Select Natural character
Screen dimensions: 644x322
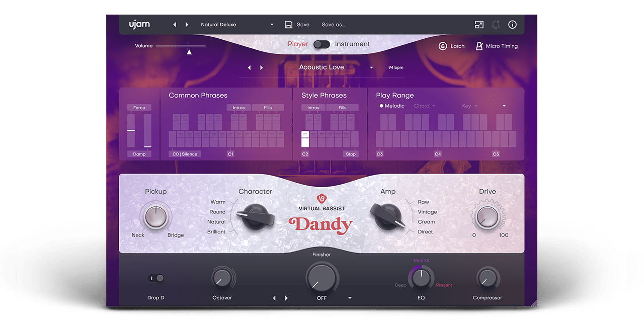tap(216, 222)
